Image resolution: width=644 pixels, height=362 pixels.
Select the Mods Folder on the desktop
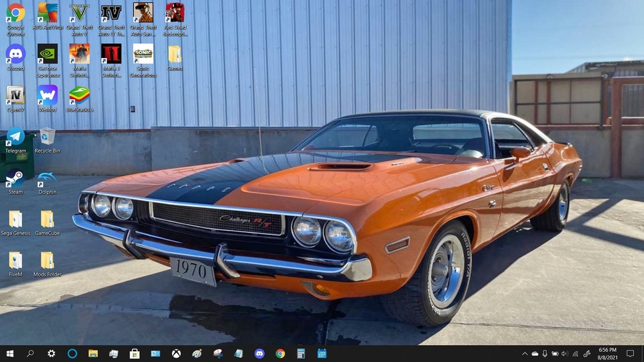click(48, 260)
